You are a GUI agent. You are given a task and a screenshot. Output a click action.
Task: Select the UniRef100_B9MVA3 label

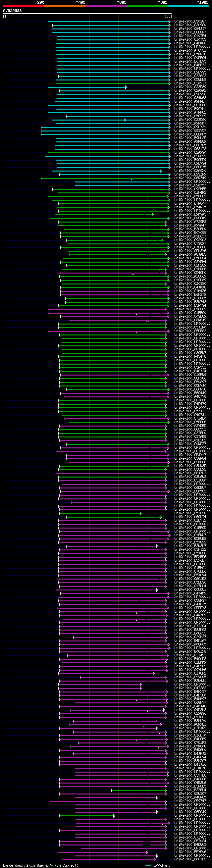[190, 215]
